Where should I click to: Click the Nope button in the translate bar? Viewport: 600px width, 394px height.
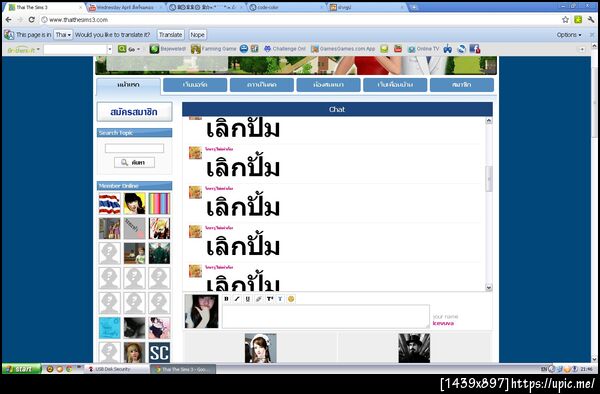[197, 35]
